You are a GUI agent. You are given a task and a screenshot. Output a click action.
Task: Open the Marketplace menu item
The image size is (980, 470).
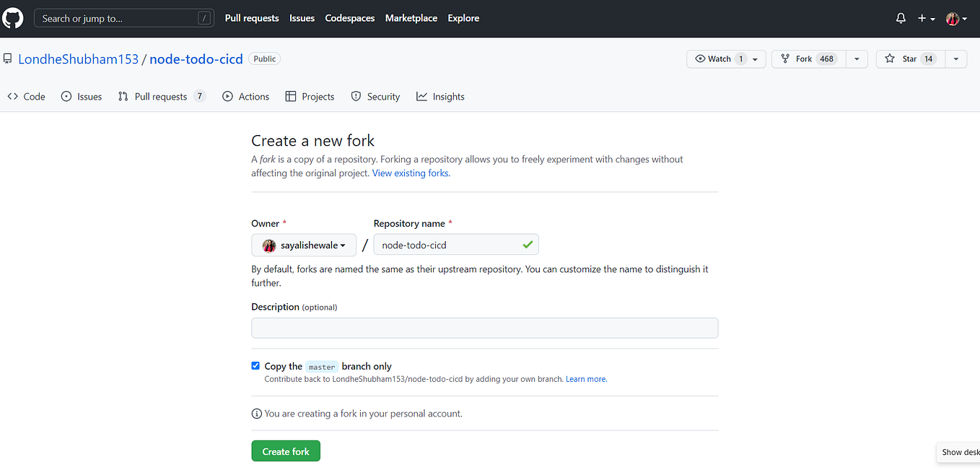[x=411, y=18]
